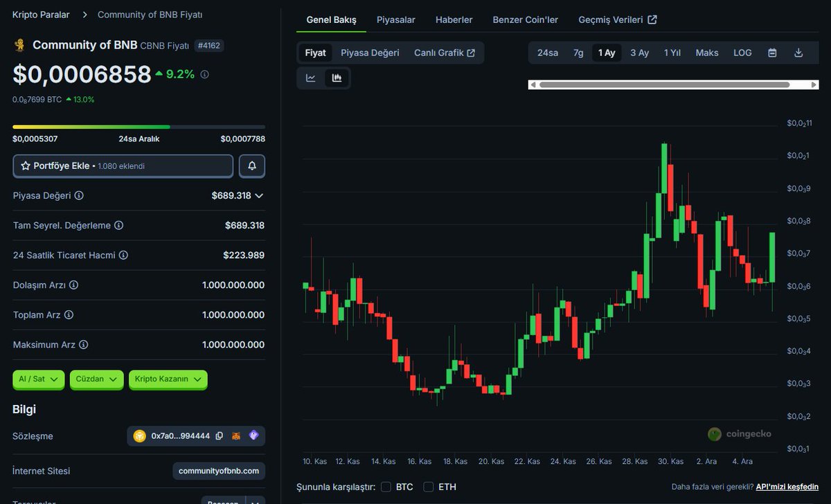Screen dimensions: 831x504
Task: Click Kripto Paralar breadcrumb link
Action: tap(41, 15)
